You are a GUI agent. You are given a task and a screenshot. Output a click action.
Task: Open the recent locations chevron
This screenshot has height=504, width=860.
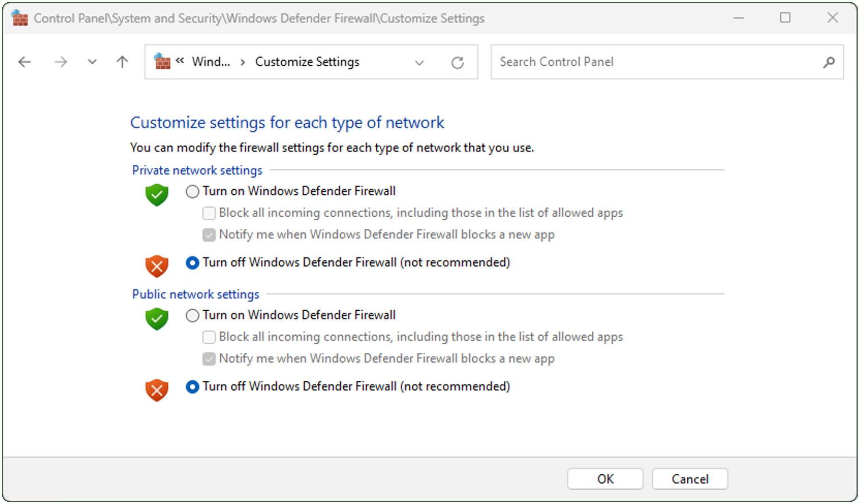click(92, 62)
